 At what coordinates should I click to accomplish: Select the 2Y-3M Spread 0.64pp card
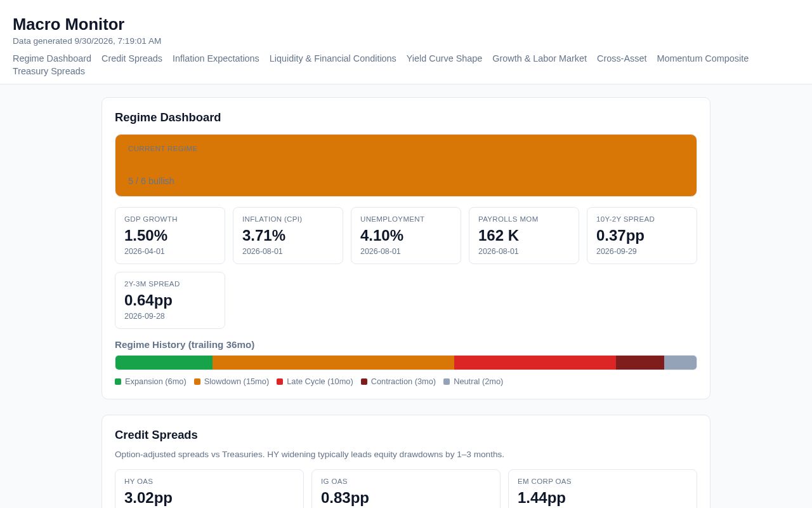(x=170, y=300)
